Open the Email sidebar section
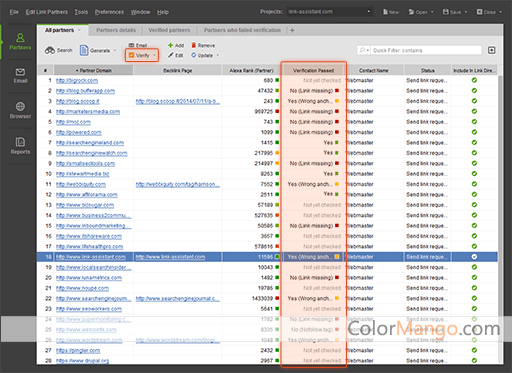 (20, 76)
